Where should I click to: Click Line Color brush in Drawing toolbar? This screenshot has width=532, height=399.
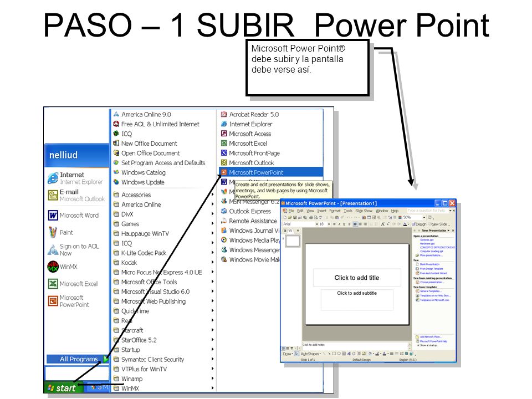377,354
